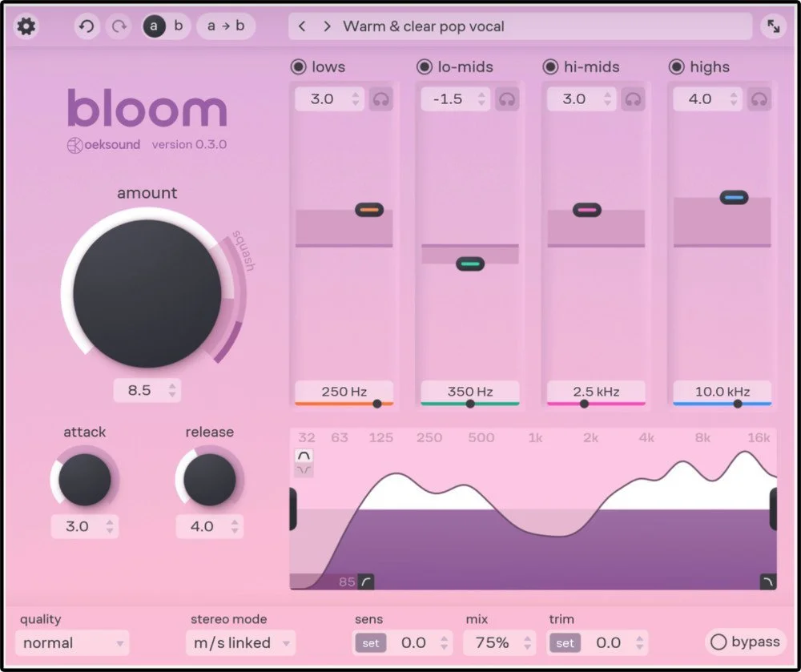Viewport: 801px width, 672px height.
Task: Step the release 4.0 value arrows
Action: 235,526
